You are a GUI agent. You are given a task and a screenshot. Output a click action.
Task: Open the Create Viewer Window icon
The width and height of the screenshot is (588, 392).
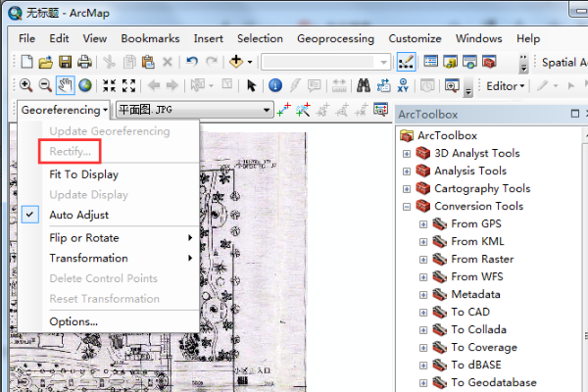[x=452, y=86]
